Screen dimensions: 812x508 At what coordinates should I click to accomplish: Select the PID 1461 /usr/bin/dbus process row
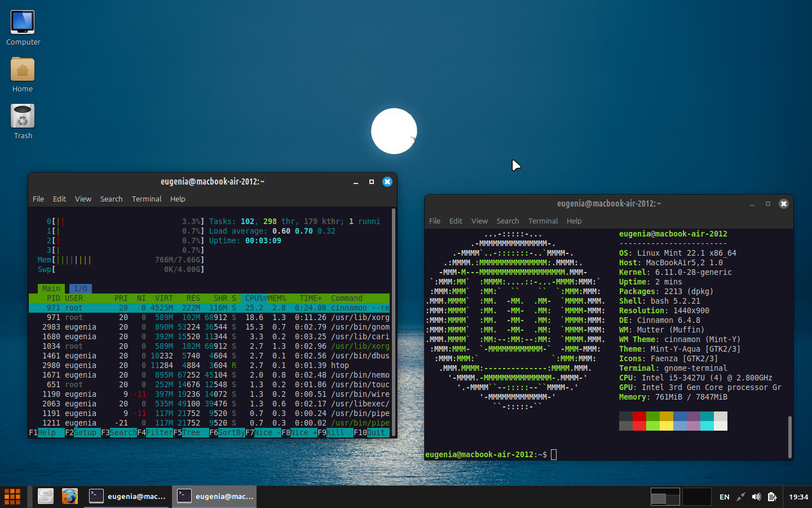(x=209, y=356)
